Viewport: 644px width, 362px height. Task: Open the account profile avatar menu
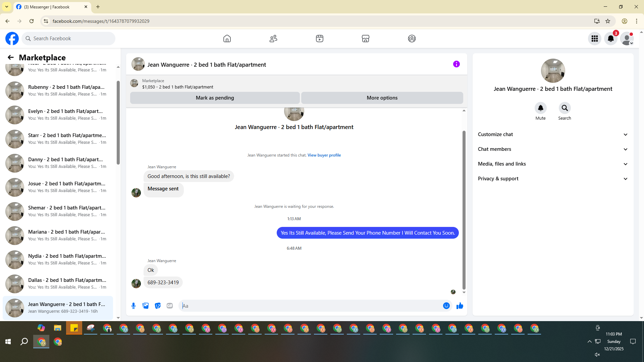pos(627,39)
